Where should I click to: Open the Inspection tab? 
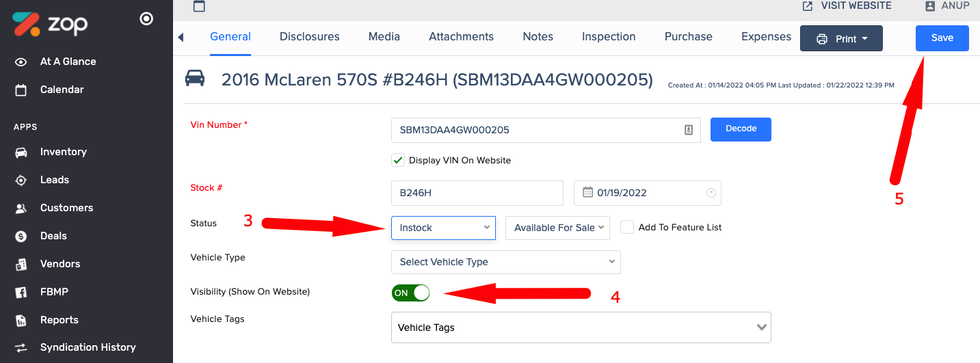pos(609,37)
